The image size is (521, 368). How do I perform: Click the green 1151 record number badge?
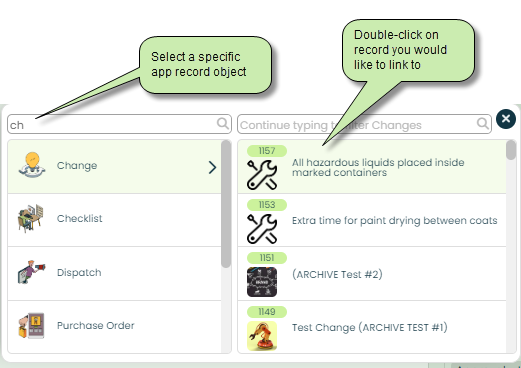coord(267,258)
